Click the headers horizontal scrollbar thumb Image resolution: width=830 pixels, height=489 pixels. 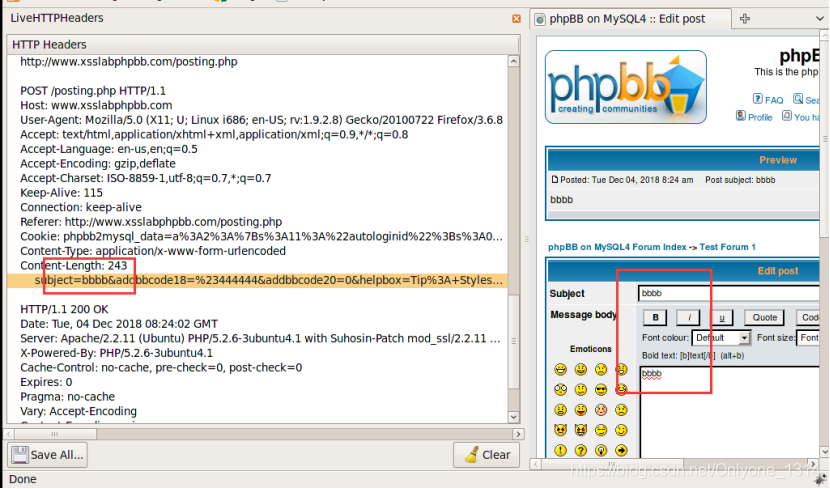(55, 434)
